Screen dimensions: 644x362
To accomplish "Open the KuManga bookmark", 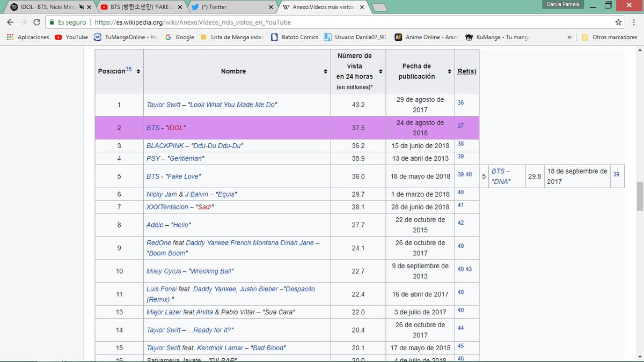I will (497, 37).
